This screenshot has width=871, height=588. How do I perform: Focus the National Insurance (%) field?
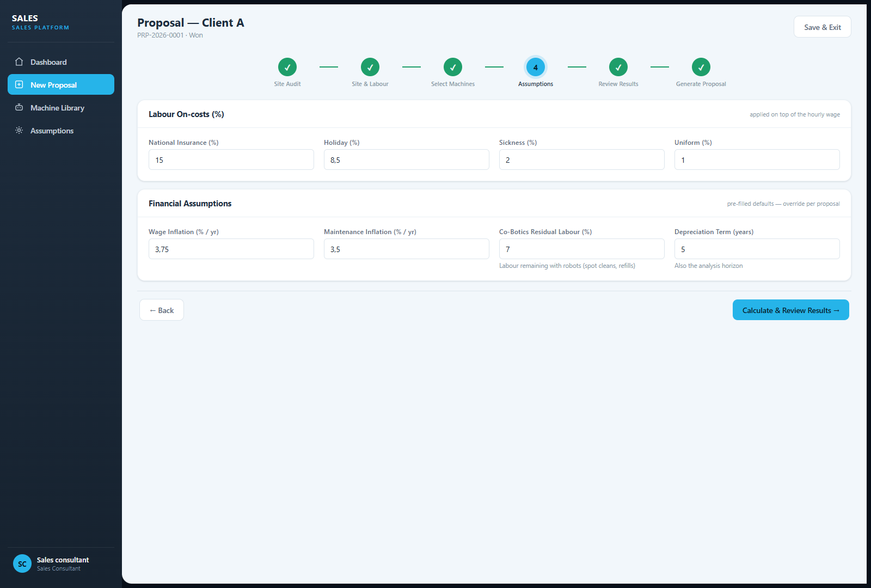(231, 160)
